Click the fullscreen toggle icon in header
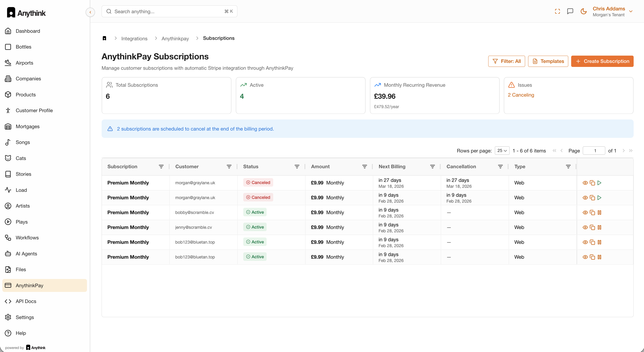644x352 pixels. (x=557, y=12)
